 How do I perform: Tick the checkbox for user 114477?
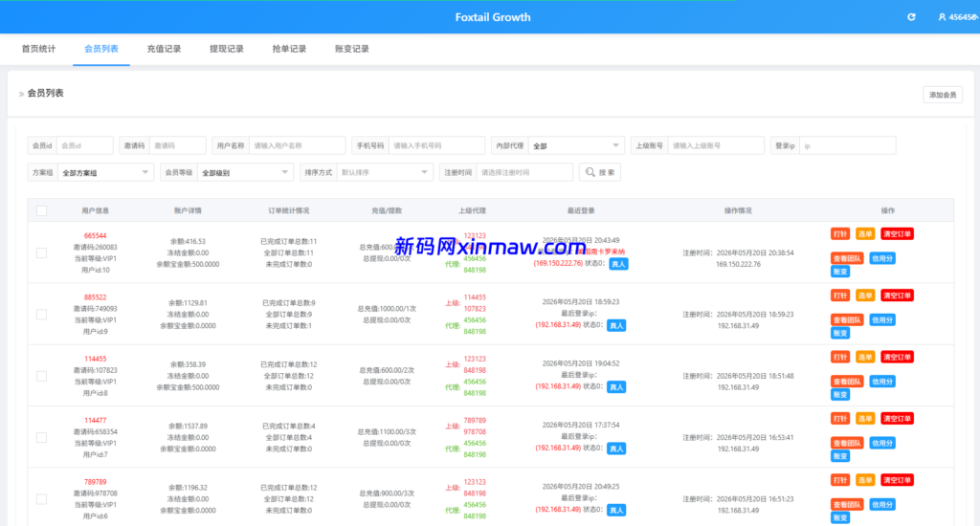coord(41,437)
